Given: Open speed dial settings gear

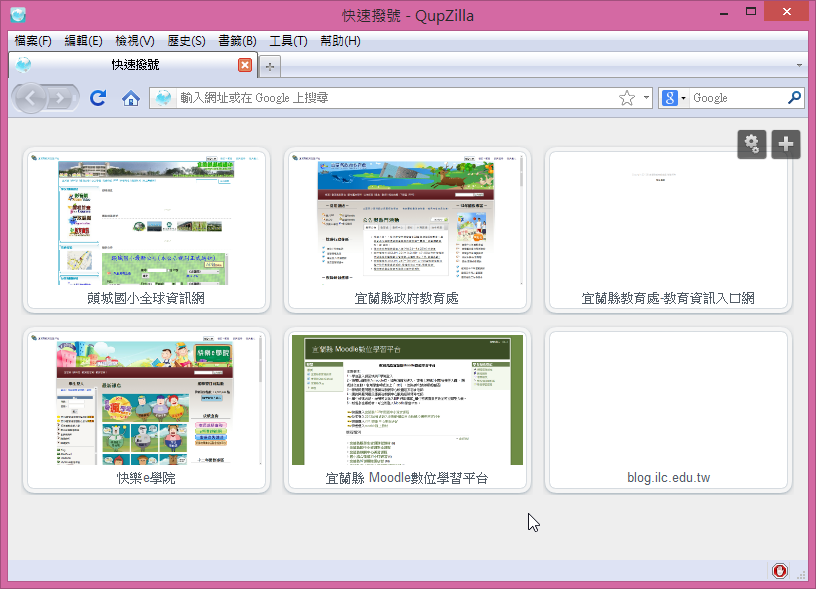Looking at the screenshot, I should 751,144.
